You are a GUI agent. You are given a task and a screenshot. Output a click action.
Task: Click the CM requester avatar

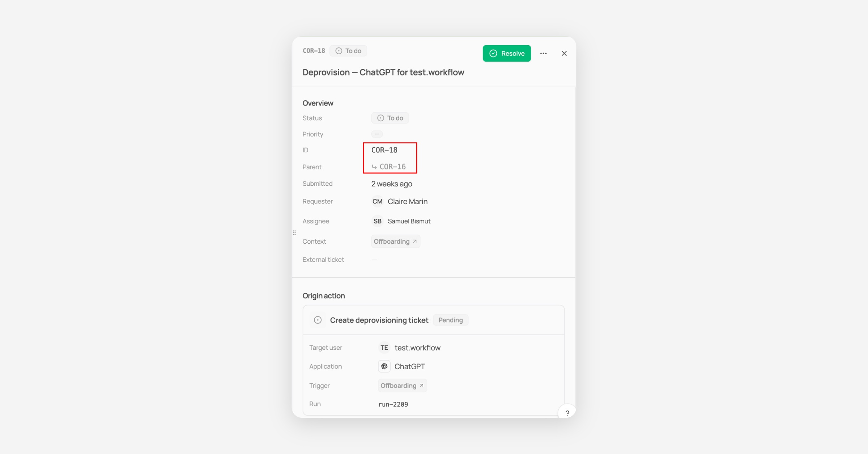click(377, 201)
